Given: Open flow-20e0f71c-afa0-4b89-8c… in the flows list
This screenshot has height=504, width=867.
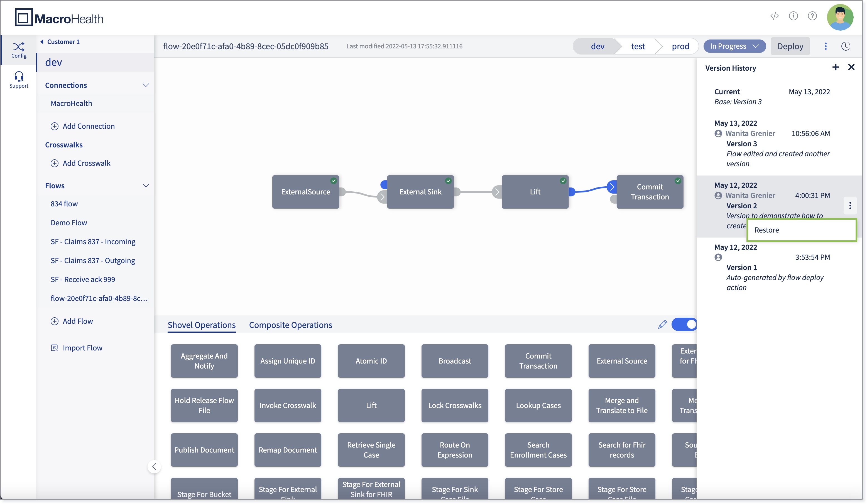Looking at the screenshot, I should (99, 298).
